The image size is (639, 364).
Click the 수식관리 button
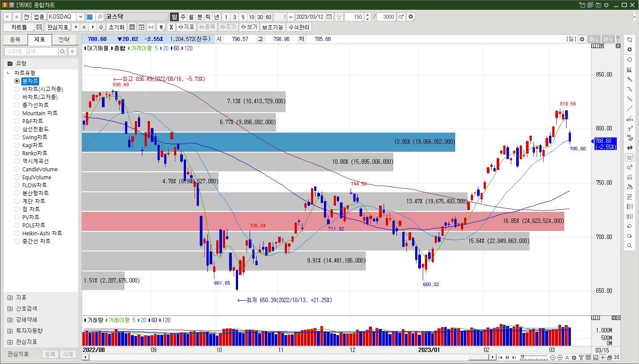click(299, 27)
